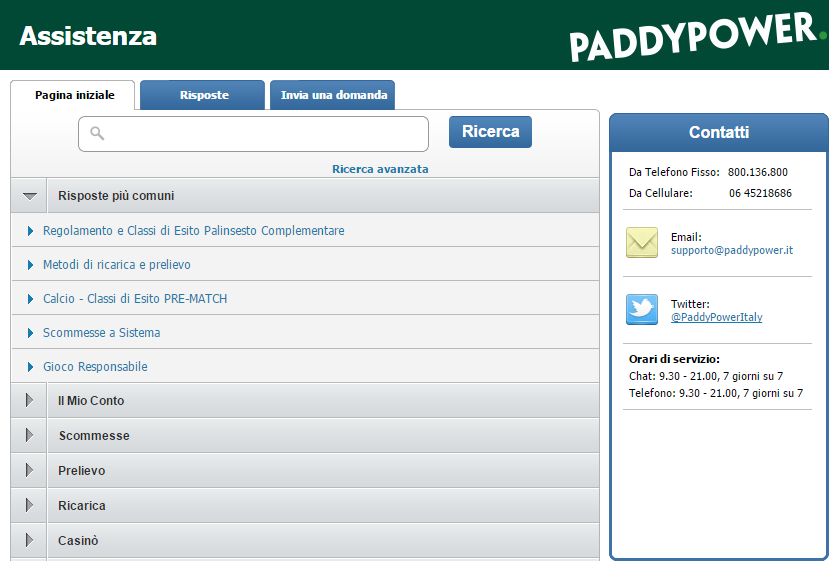The width and height of the screenshot is (829, 561).
Task: Click the mobile number 06 45218686
Action: (760, 194)
